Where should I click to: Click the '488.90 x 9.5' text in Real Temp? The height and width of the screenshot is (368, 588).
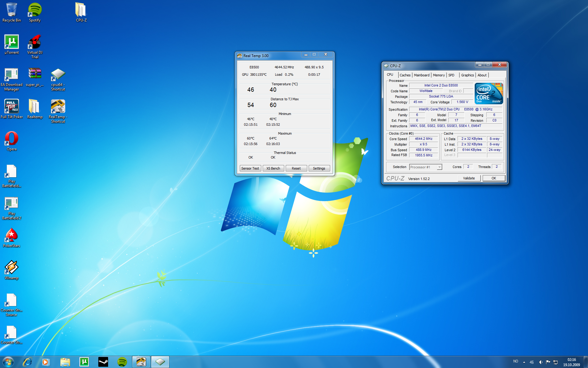314,67
